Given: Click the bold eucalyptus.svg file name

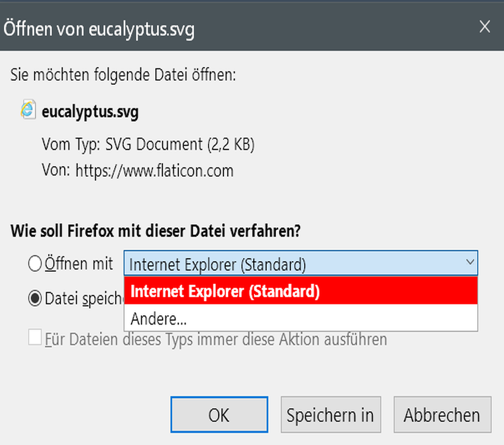Looking at the screenshot, I should coord(90,111).
